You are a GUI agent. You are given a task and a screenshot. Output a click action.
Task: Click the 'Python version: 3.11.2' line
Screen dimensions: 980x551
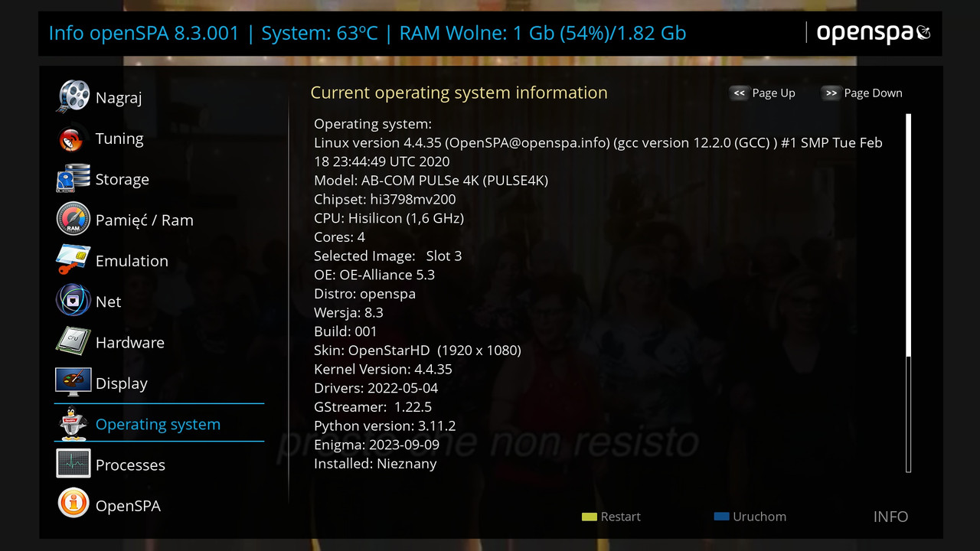pos(385,425)
